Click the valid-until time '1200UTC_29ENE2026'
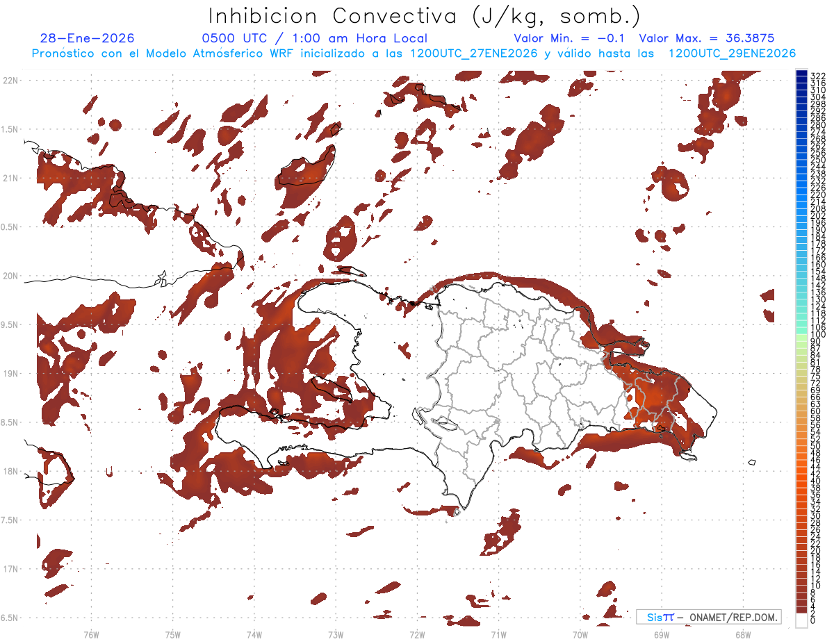Screen dimensions: 834x644 731,53
